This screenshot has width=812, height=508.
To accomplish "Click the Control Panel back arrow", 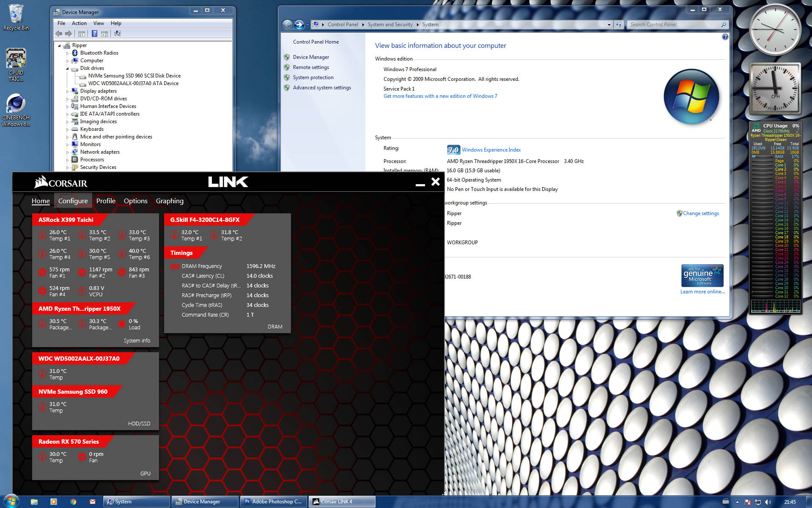I will pyautogui.click(x=287, y=25).
